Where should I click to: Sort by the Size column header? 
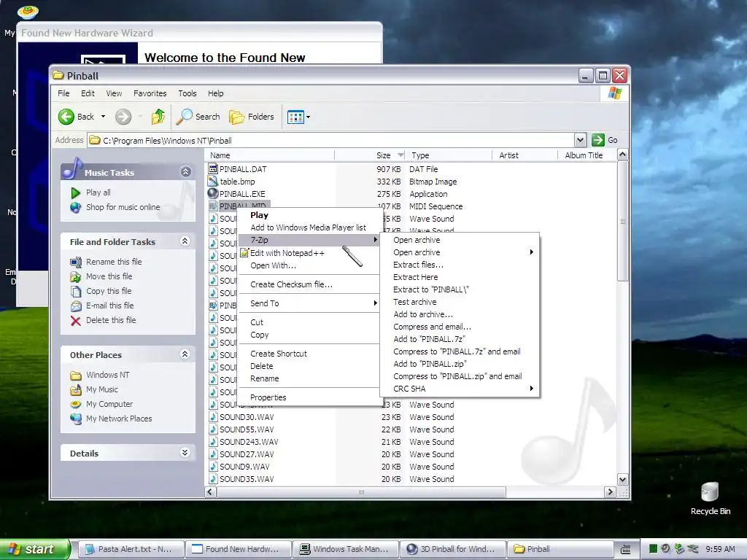click(371, 155)
